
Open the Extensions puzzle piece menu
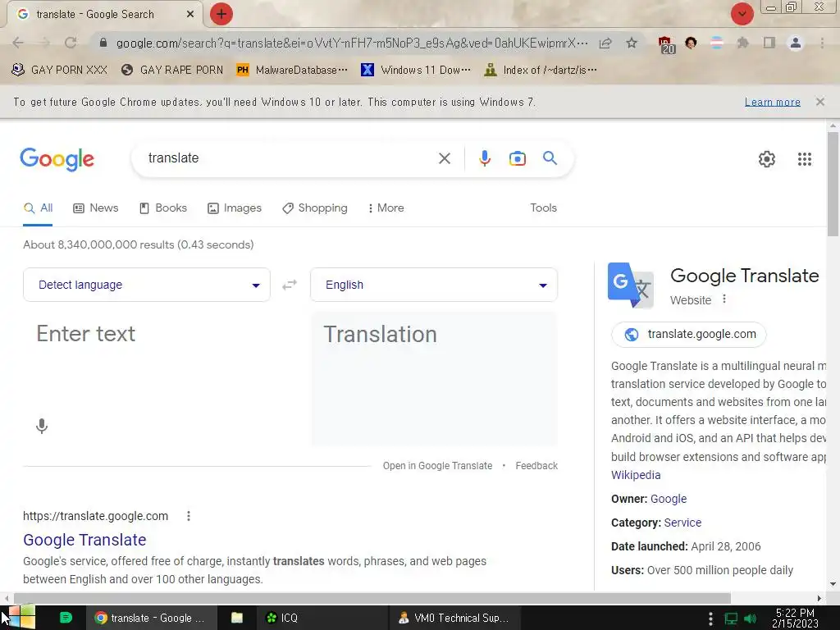tap(742, 43)
